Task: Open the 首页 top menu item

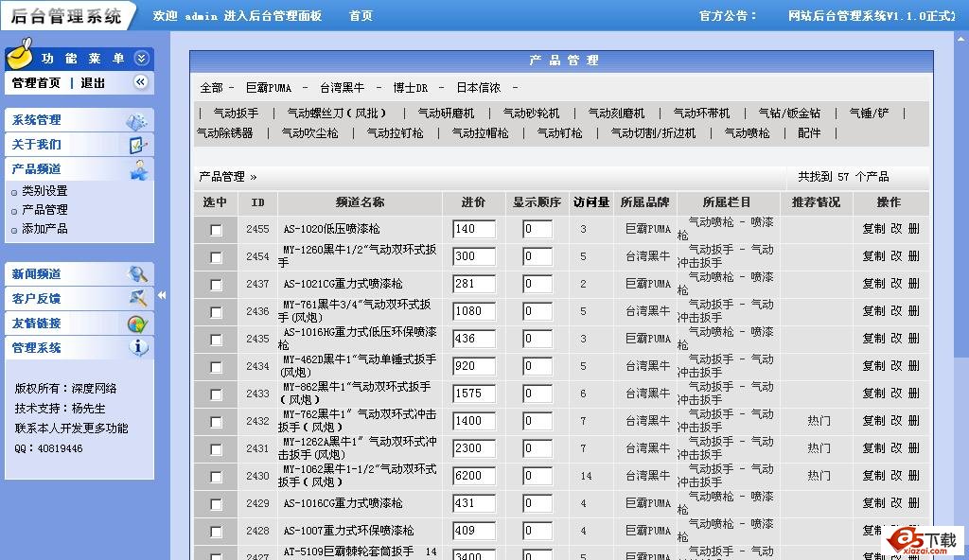Action: point(361,16)
